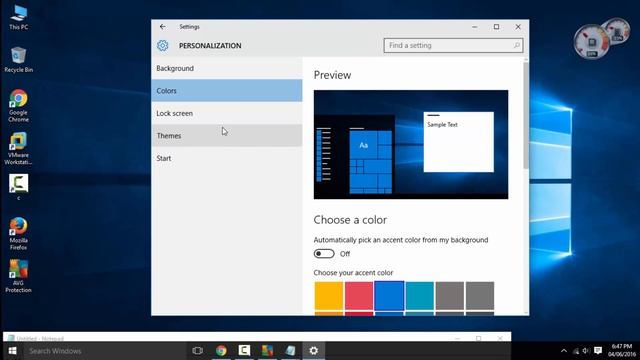Select the Colors section
Image resolution: width=640 pixels, height=360 pixels.
(227, 91)
